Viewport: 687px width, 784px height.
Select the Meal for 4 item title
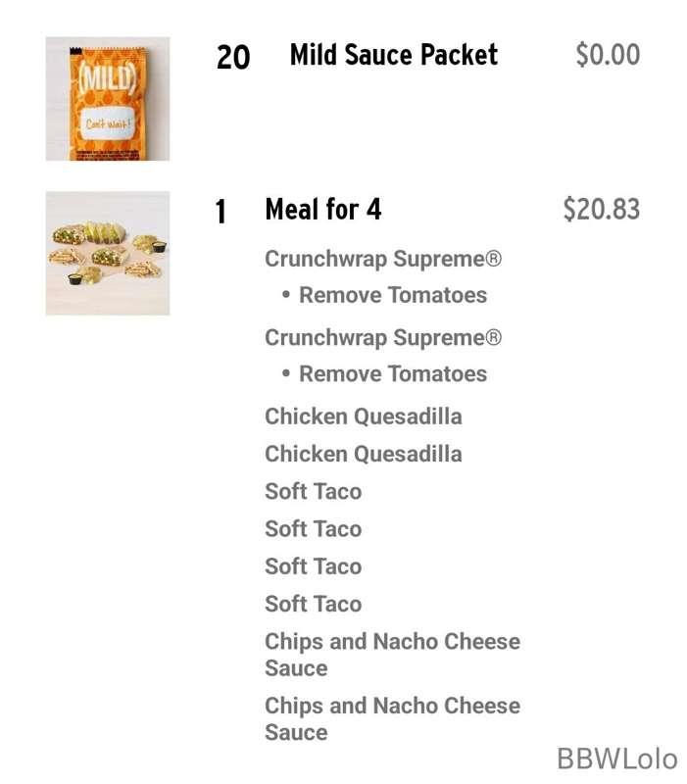coord(323,209)
